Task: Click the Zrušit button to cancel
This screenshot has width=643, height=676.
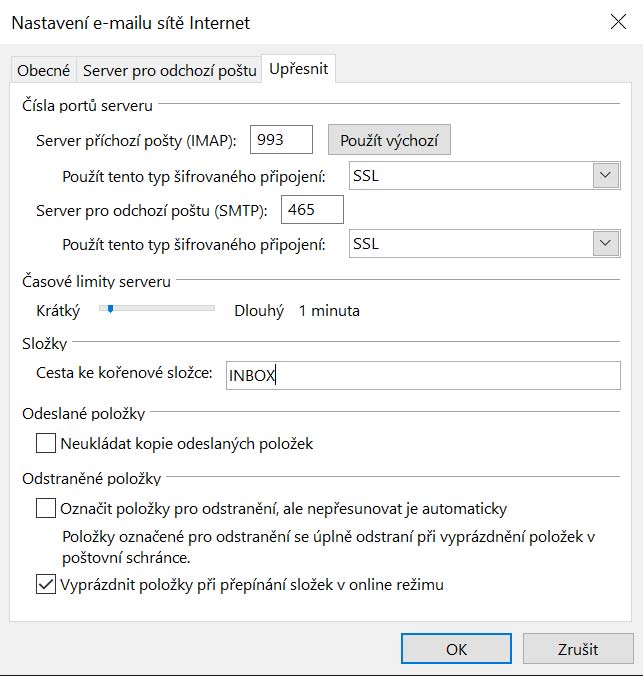Action: tap(578, 649)
